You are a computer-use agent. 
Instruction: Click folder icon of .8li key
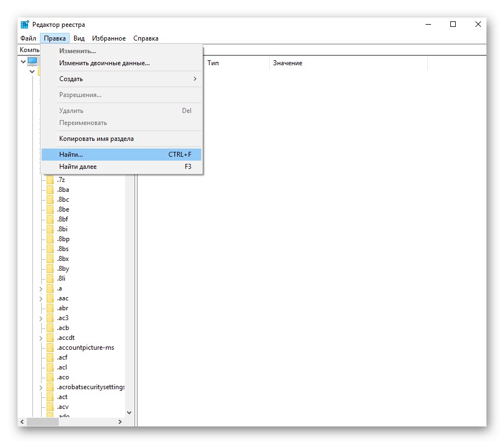point(50,278)
